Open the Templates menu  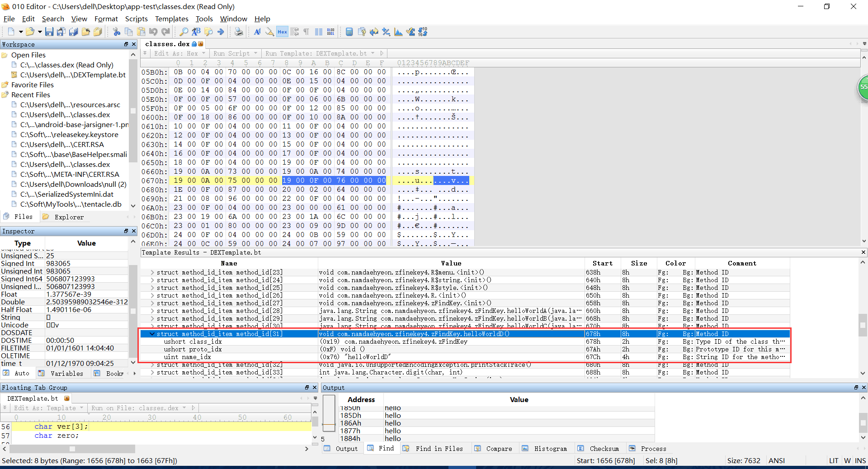[x=171, y=19]
